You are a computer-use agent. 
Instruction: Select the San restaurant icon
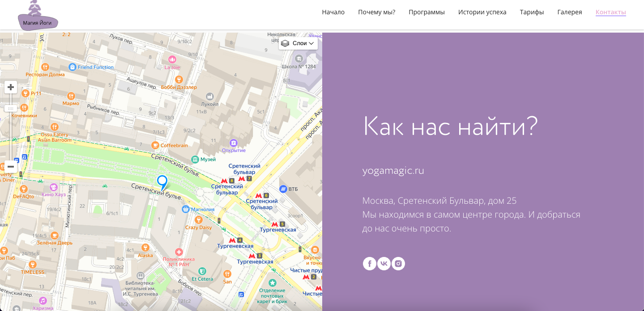point(227,273)
